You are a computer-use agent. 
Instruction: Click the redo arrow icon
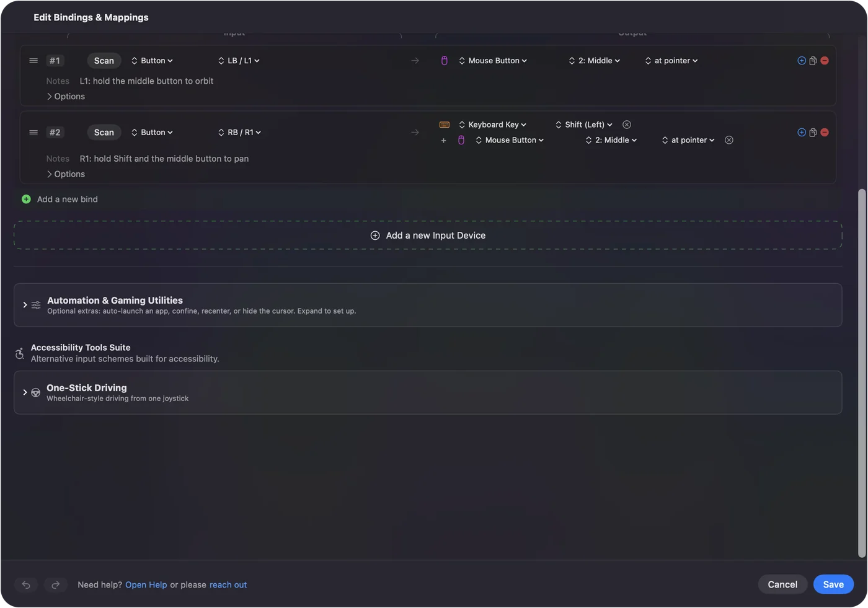[x=56, y=585]
